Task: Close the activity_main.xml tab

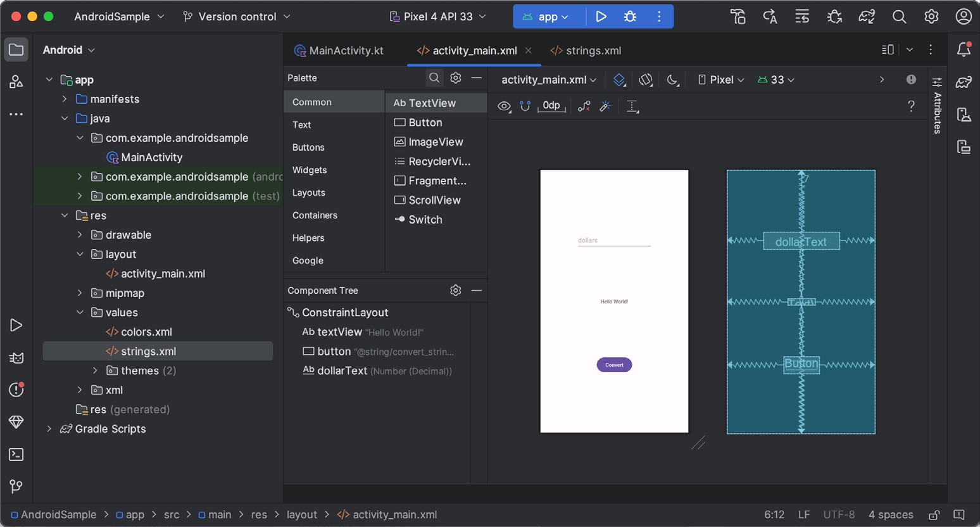Action: coord(528,50)
